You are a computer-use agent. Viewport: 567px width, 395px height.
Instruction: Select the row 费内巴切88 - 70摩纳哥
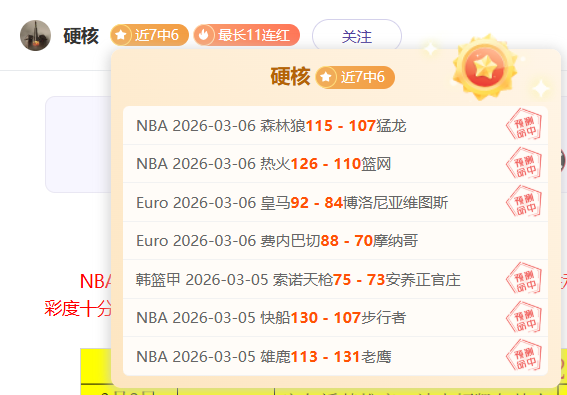click(336, 241)
